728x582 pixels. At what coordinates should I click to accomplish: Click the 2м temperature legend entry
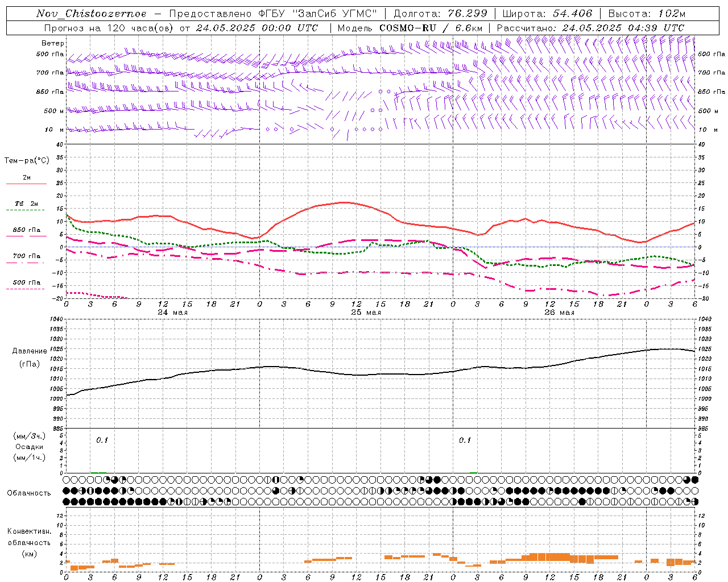pos(27,178)
